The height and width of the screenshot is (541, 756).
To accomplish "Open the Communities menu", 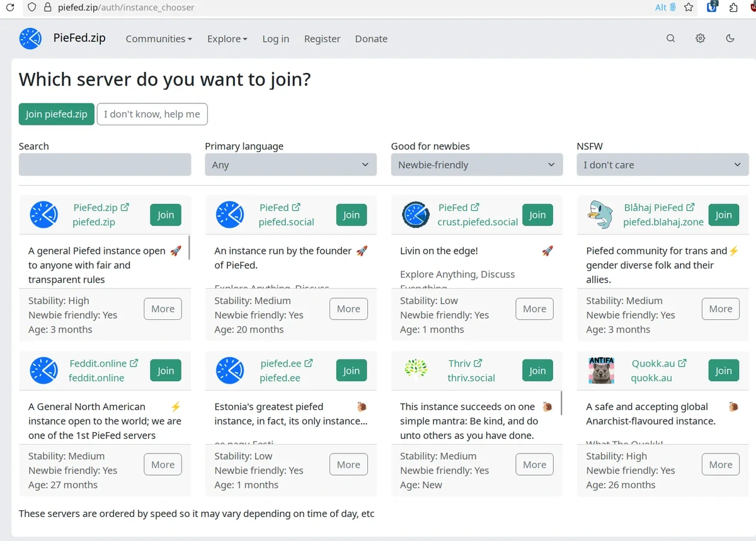I will click(159, 38).
